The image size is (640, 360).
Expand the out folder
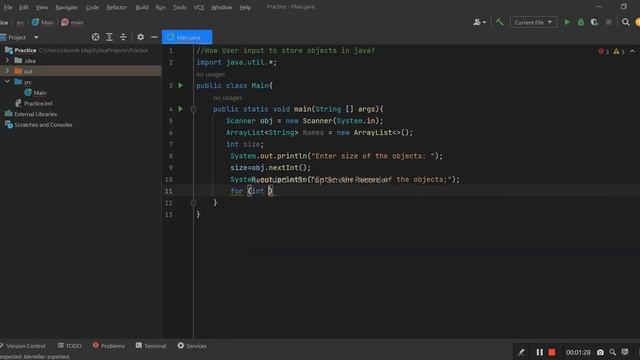tap(7, 71)
